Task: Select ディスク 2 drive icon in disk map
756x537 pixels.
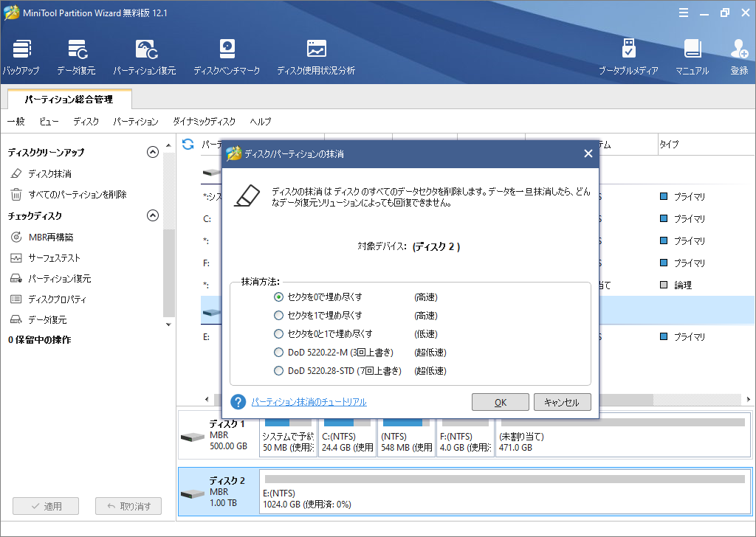Action: tap(193, 494)
